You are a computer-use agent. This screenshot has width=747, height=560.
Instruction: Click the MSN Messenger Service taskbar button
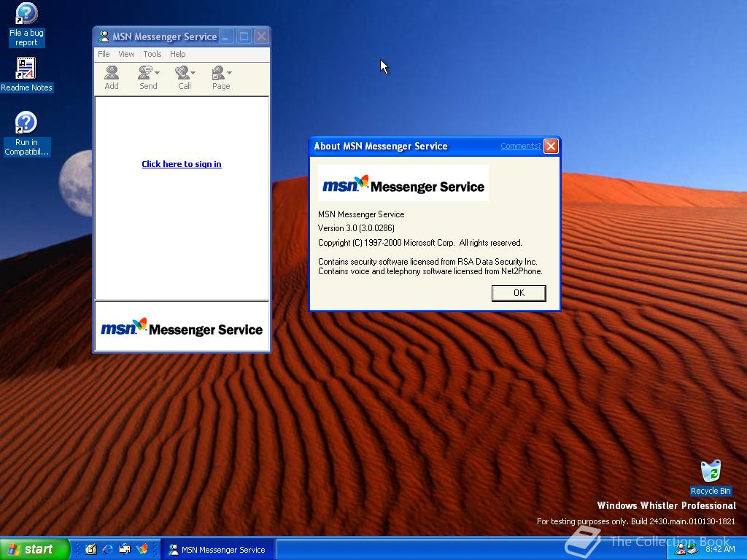[x=217, y=550]
